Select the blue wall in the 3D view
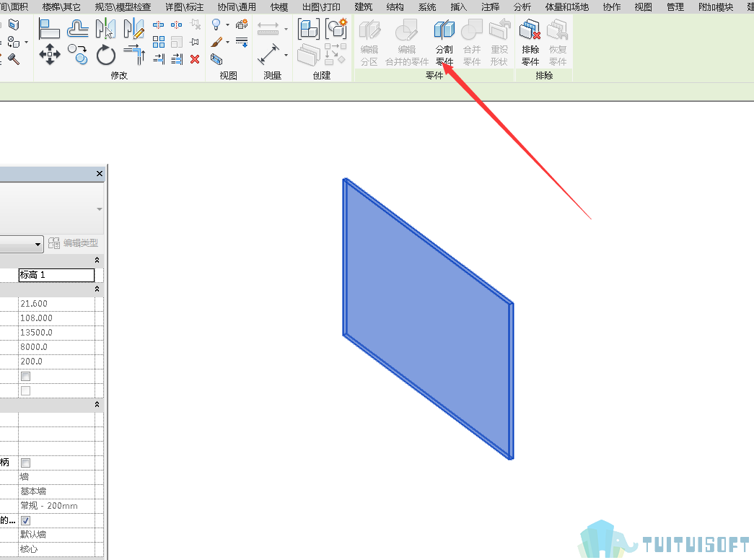Viewport: 754px width, 560px height. coord(428,319)
